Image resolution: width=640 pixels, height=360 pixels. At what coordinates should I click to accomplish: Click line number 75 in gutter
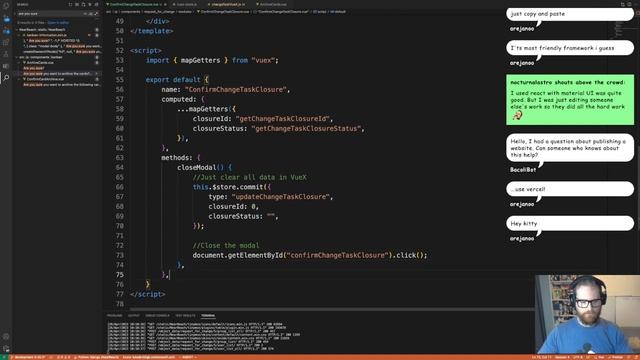pyautogui.click(x=120, y=275)
